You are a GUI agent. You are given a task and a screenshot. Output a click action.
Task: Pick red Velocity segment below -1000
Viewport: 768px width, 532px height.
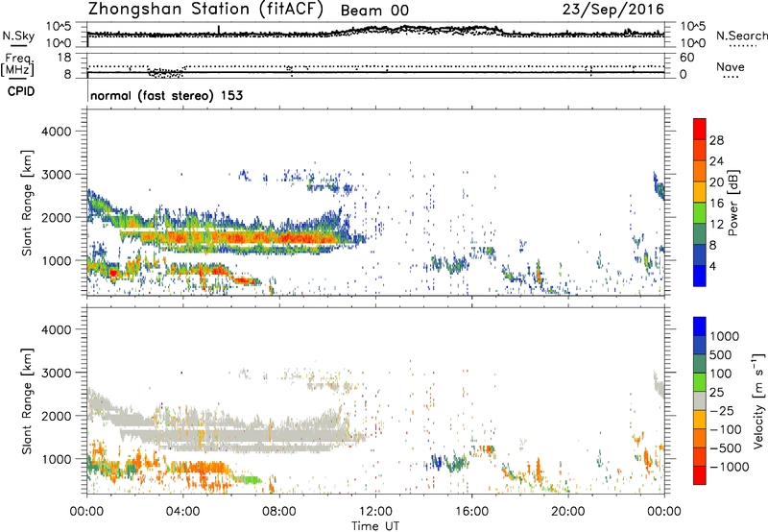(x=700, y=474)
